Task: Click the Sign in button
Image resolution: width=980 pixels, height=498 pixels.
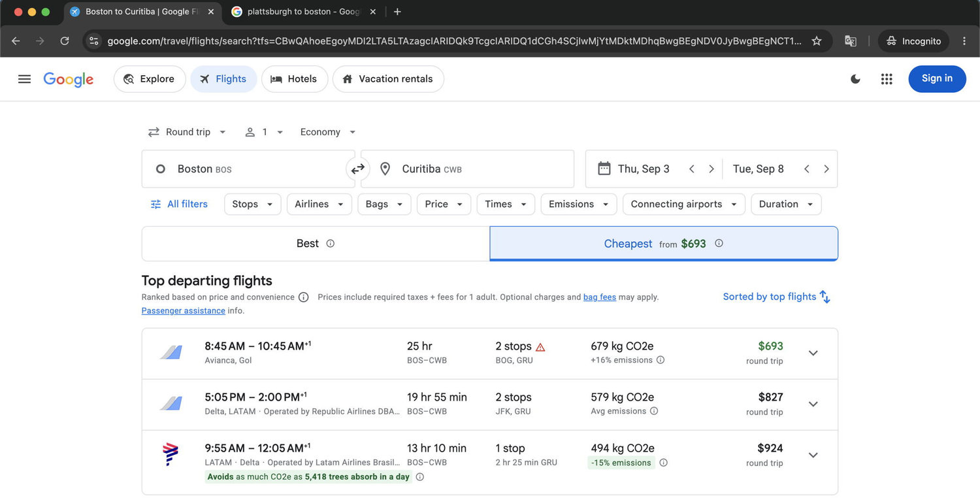Action: (937, 79)
